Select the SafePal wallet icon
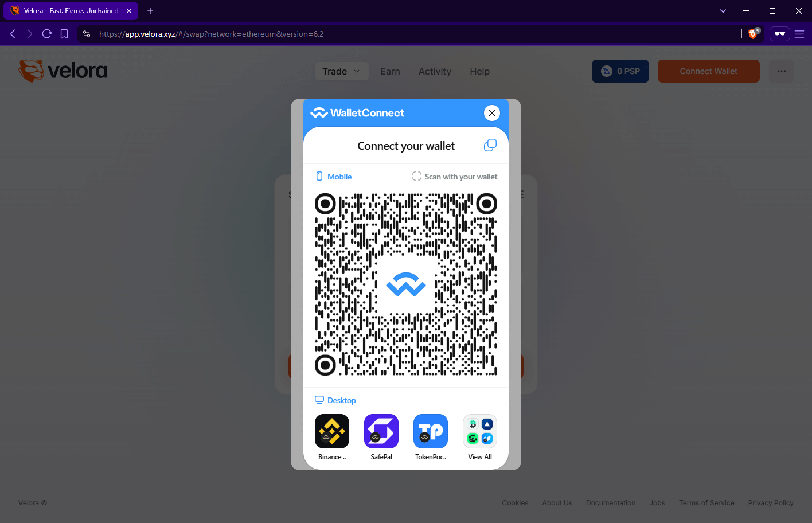 381,431
